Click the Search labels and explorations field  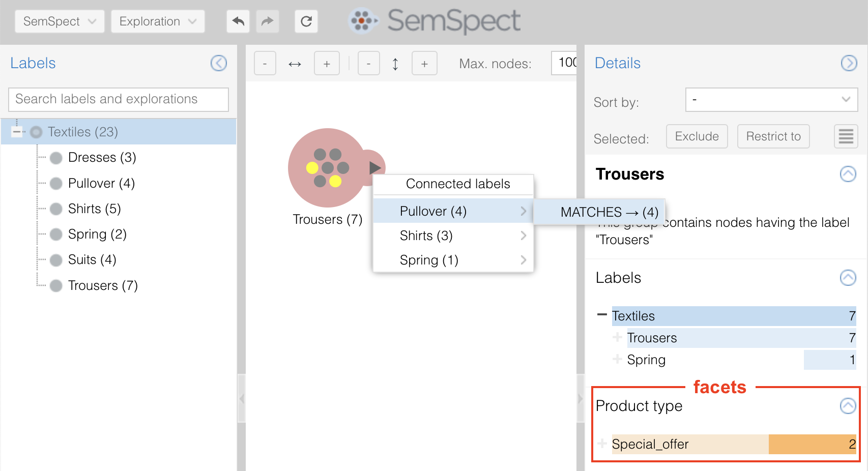pyautogui.click(x=119, y=99)
